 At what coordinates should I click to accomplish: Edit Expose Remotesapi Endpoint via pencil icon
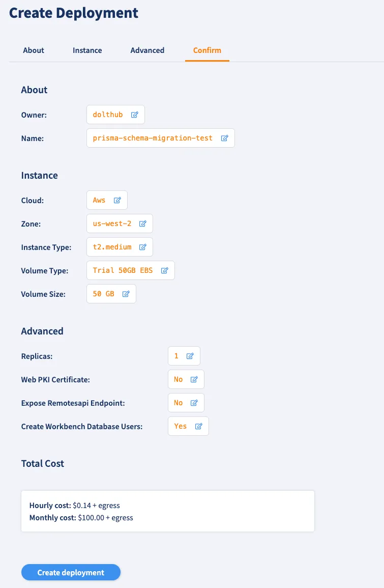[193, 402]
